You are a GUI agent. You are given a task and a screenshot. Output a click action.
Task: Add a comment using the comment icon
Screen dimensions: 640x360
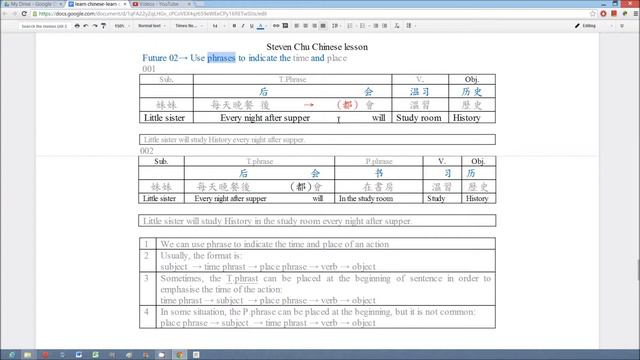[x=285, y=26]
